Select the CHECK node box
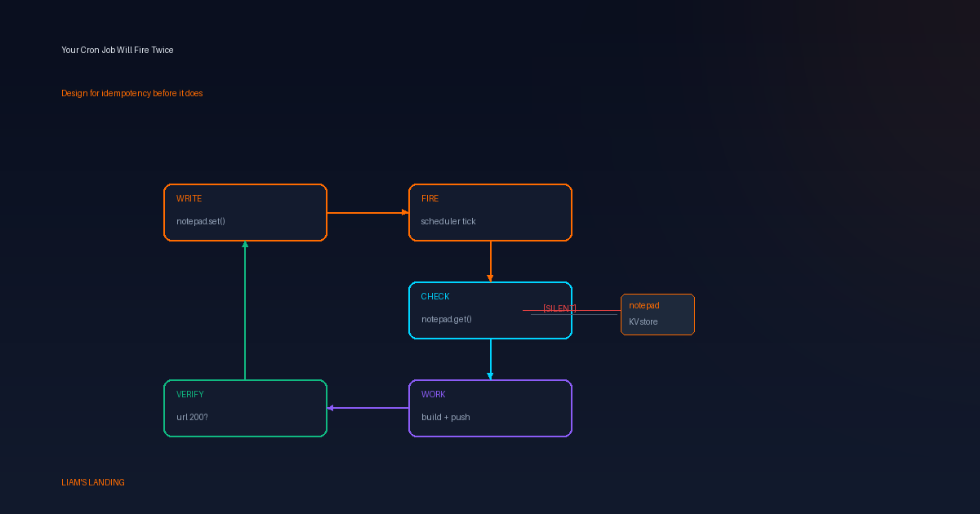980x514 pixels. (490, 310)
